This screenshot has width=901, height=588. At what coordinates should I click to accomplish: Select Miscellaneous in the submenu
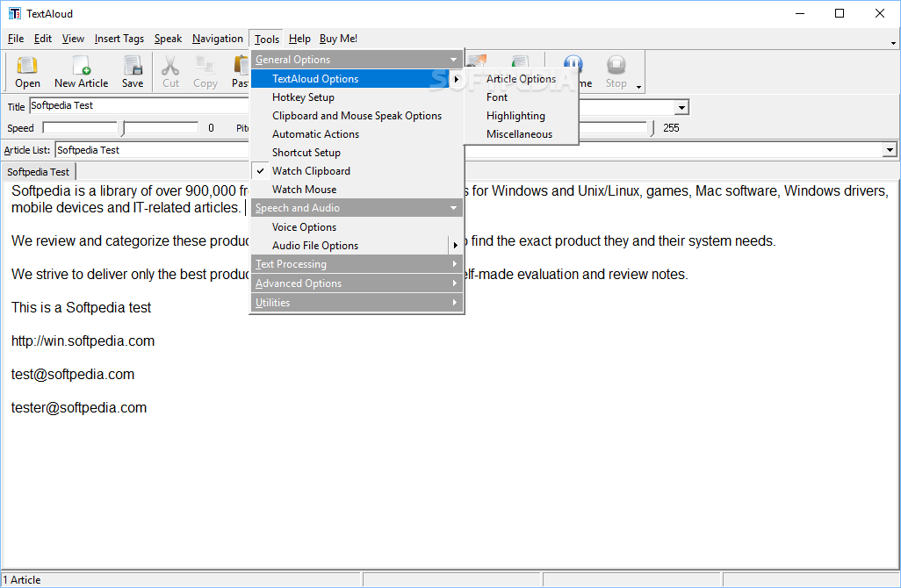[x=521, y=133]
